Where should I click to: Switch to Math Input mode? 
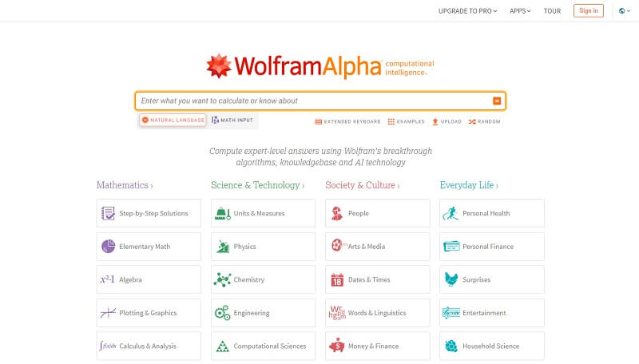tap(232, 120)
